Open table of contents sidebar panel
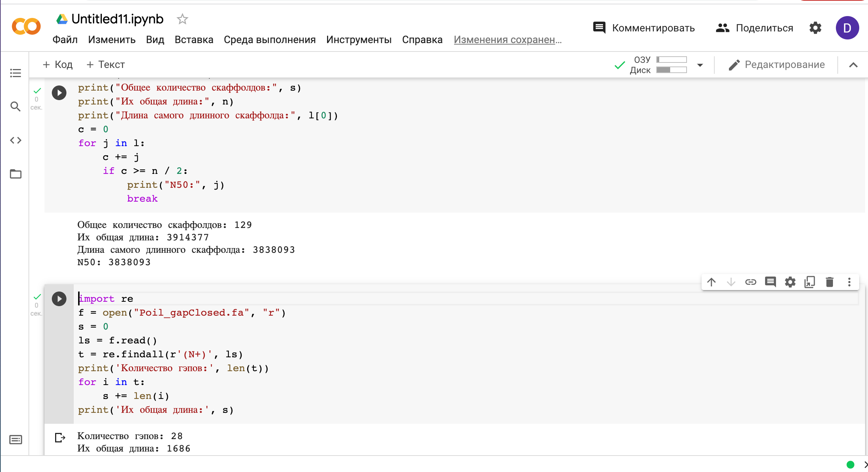 (15, 73)
